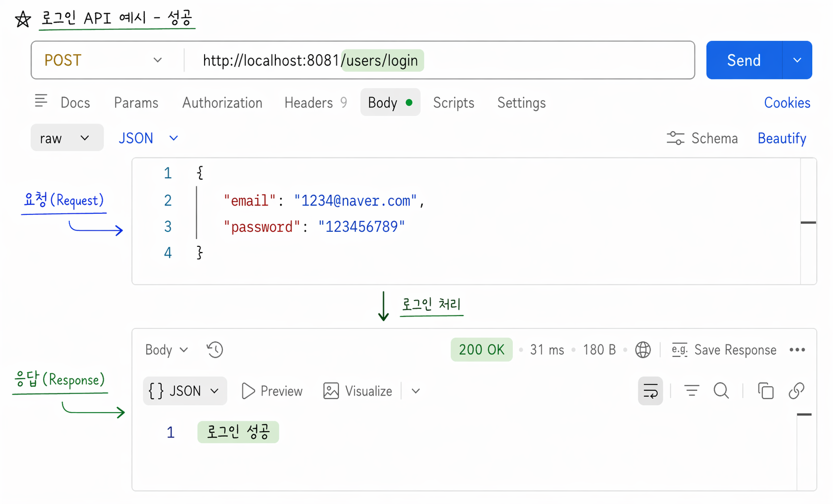Screen dimensions: 833x504
Task: Expand the response Body dropdown
Action: click(166, 350)
